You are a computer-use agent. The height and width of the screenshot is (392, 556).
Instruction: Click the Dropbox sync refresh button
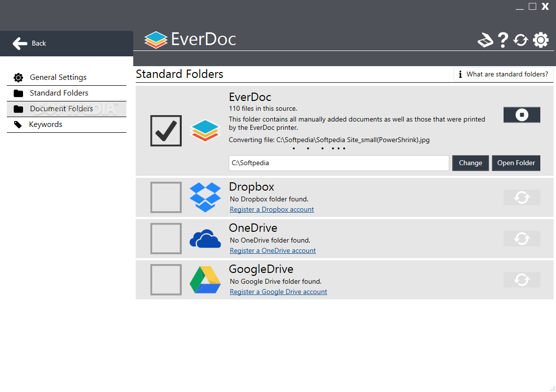[522, 197]
